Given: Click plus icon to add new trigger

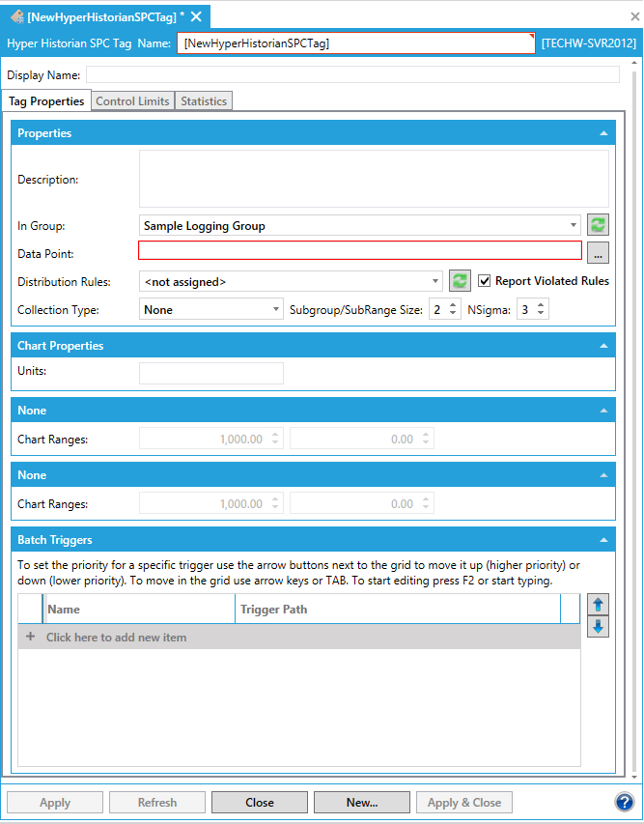Looking at the screenshot, I should point(30,638).
